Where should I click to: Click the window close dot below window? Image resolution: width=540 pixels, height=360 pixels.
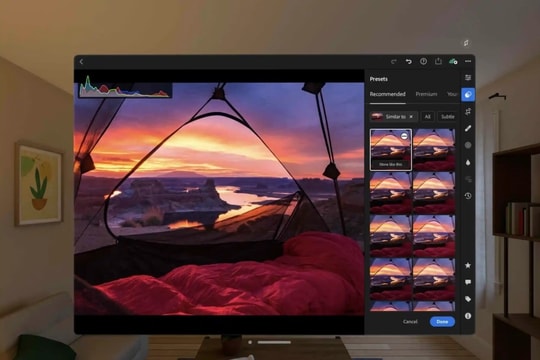click(x=250, y=342)
